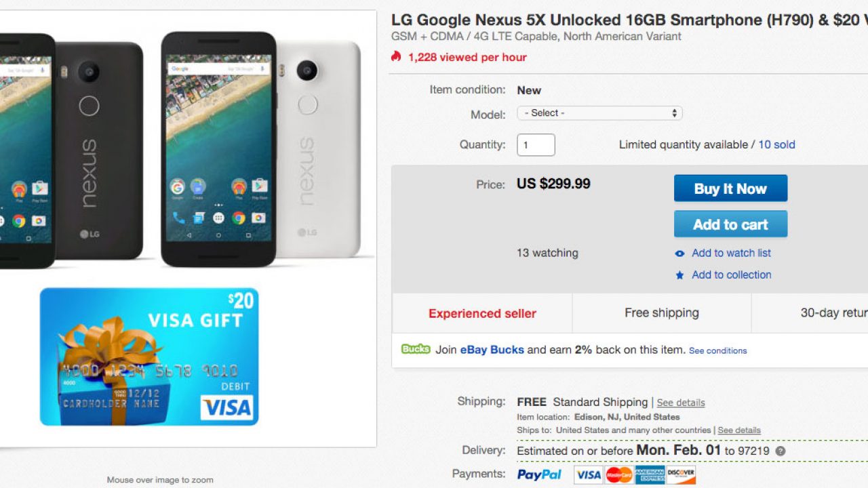This screenshot has height=488, width=868.
Task: Open See details link for shipping
Action: tap(681, 403)
